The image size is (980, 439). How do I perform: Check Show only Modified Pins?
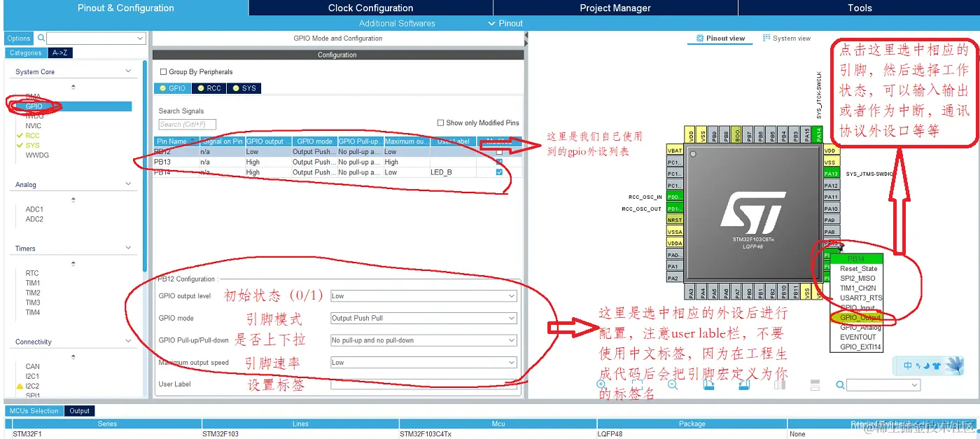(x=441, y=123)
